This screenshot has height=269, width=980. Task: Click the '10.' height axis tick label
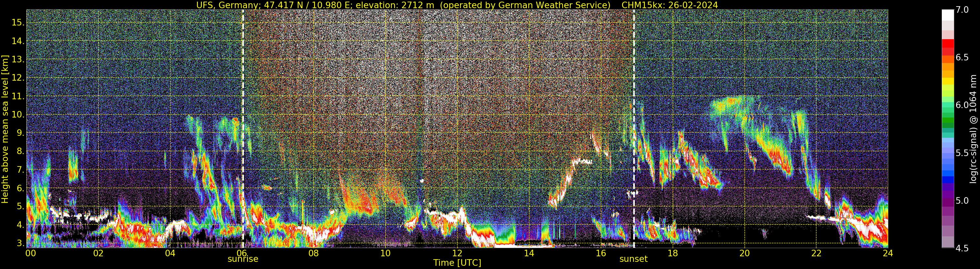(x=18, y=115)
